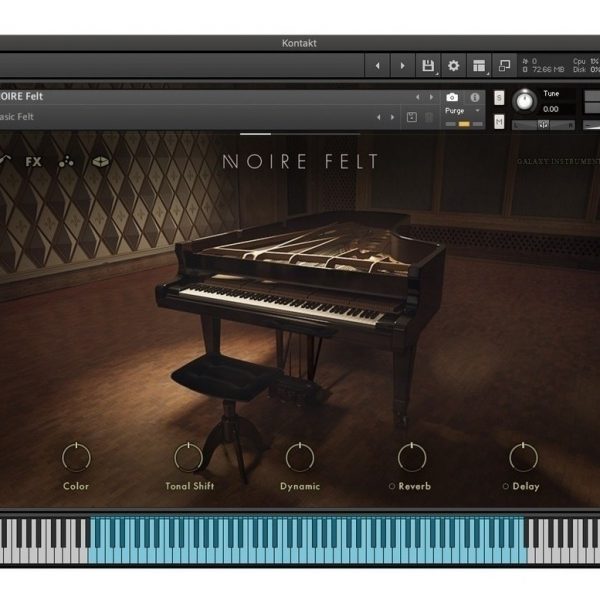Load the next snapshot from the Basic Felt row
Screen dimensions: 600x600
pos(392,117)
